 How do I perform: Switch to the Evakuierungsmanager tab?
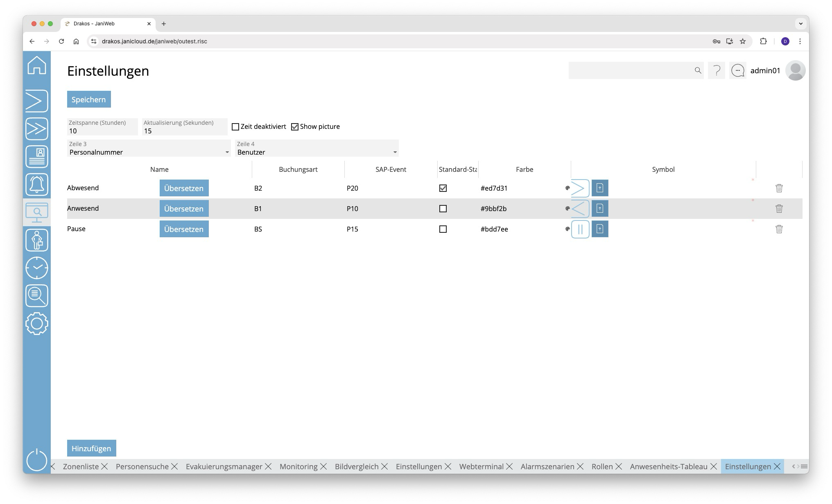[x=224, y=466]
